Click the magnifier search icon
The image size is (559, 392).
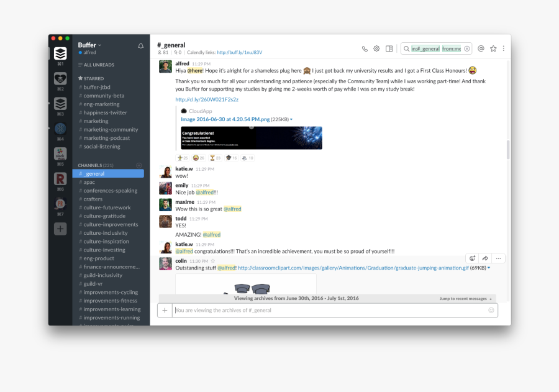pos(406,49)
